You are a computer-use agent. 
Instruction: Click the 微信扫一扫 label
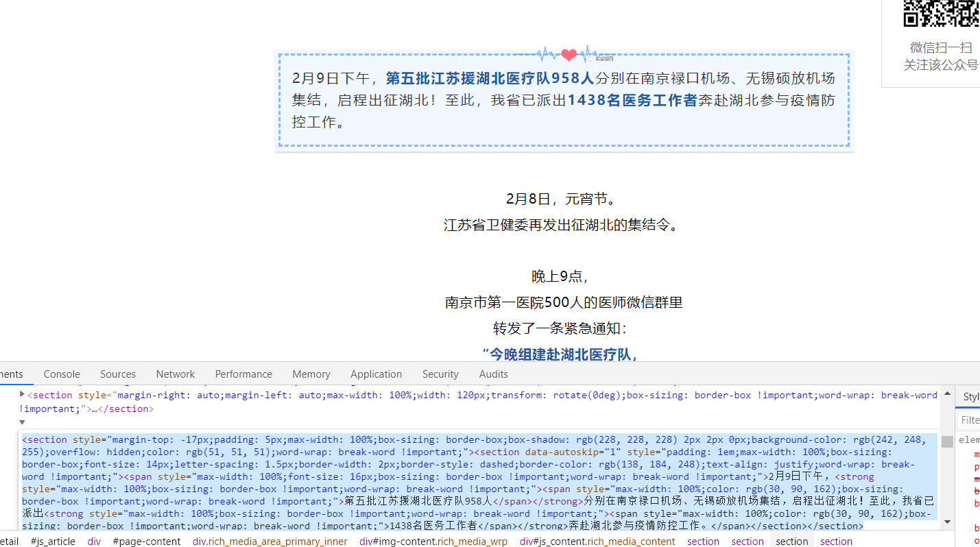pyautogui.click(x=941, y=47)
